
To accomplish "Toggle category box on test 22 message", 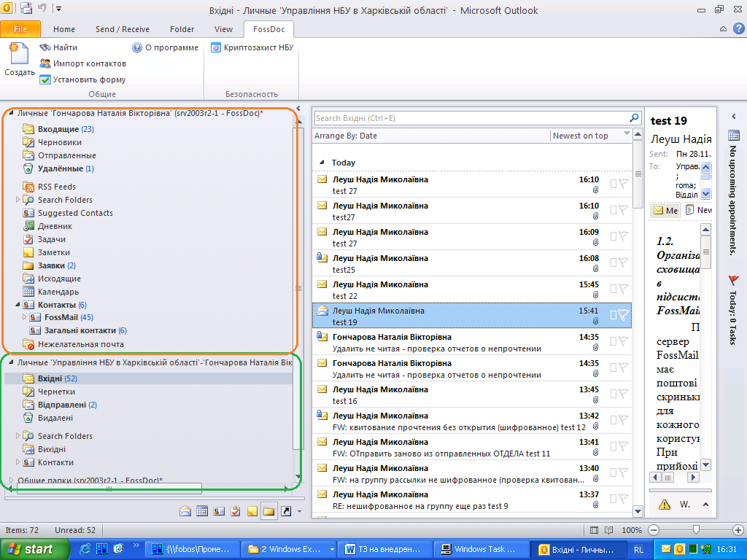I will click(614, 289).
